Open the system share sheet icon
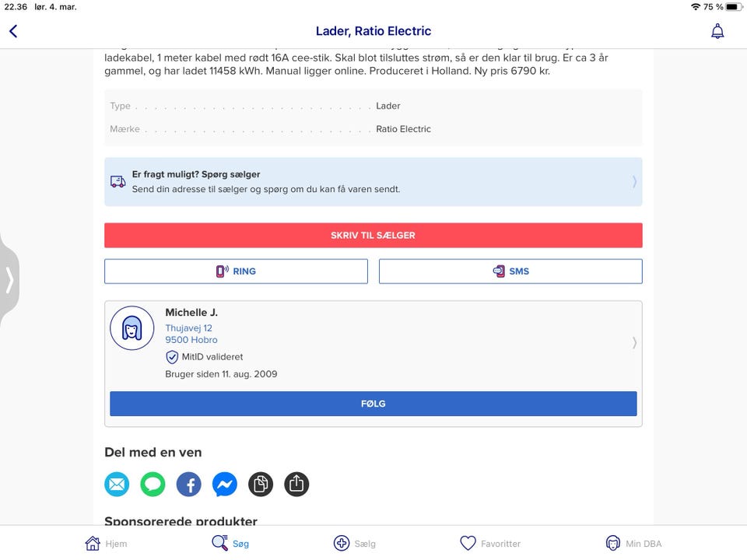Image resolution: width=747 pixels, height=560 pixels. click(x=296, y=485)
